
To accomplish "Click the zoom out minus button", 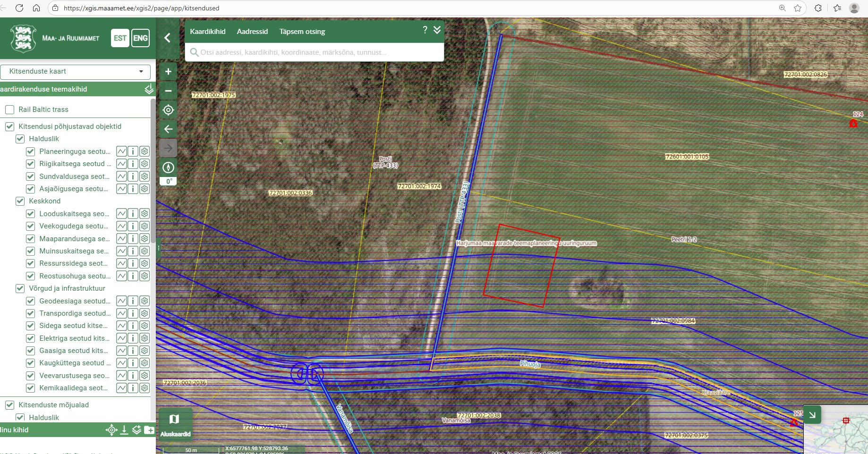I will [x=168, y=91].
